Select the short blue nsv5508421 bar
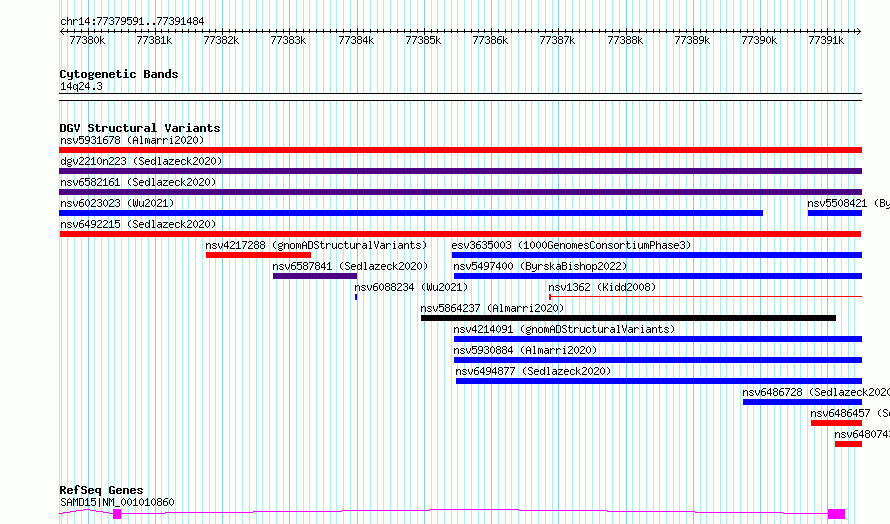 point(835,213)
